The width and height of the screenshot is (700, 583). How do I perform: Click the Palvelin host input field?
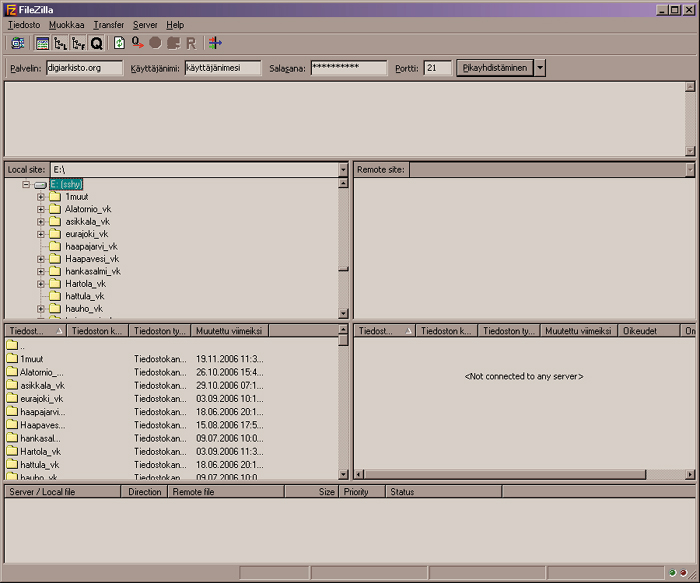(84, 68)
